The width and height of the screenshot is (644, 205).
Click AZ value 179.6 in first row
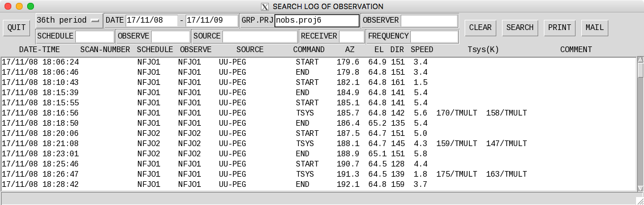click(x=348, y=62)
